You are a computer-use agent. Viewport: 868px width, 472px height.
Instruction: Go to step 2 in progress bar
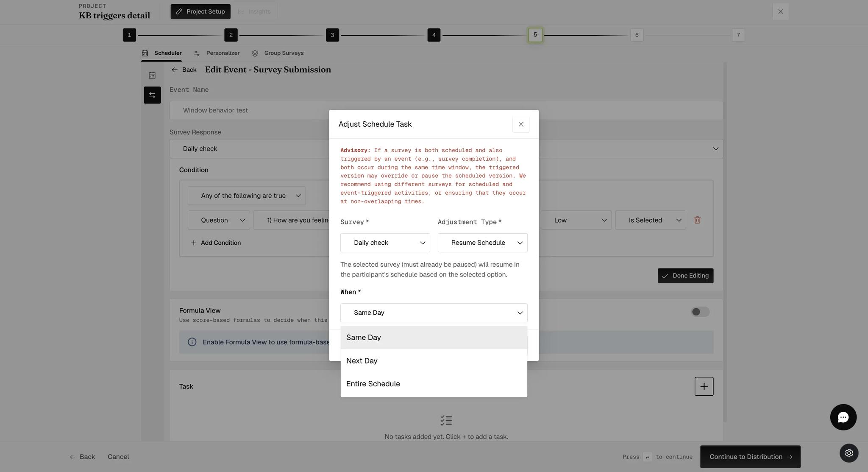(231, 35)
